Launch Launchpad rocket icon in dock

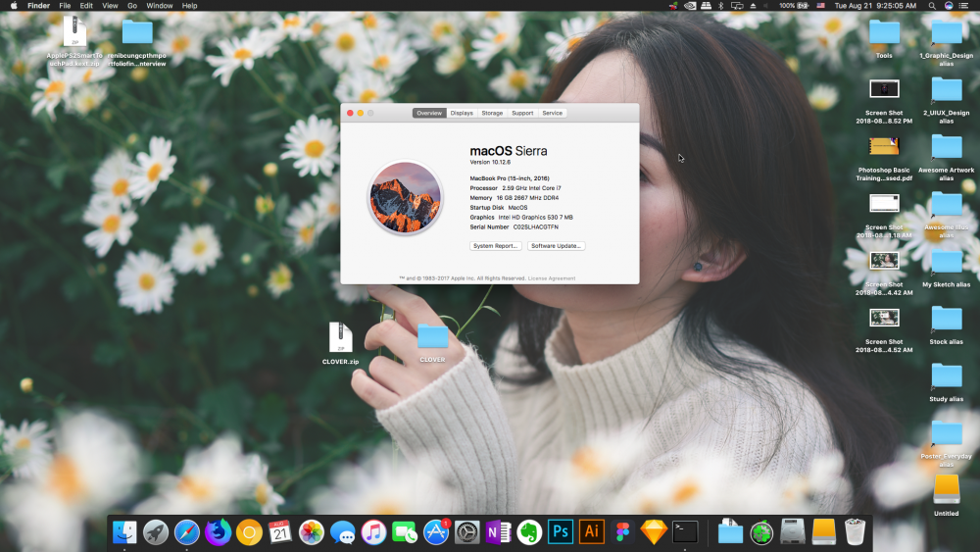click(x=156, y=532)
